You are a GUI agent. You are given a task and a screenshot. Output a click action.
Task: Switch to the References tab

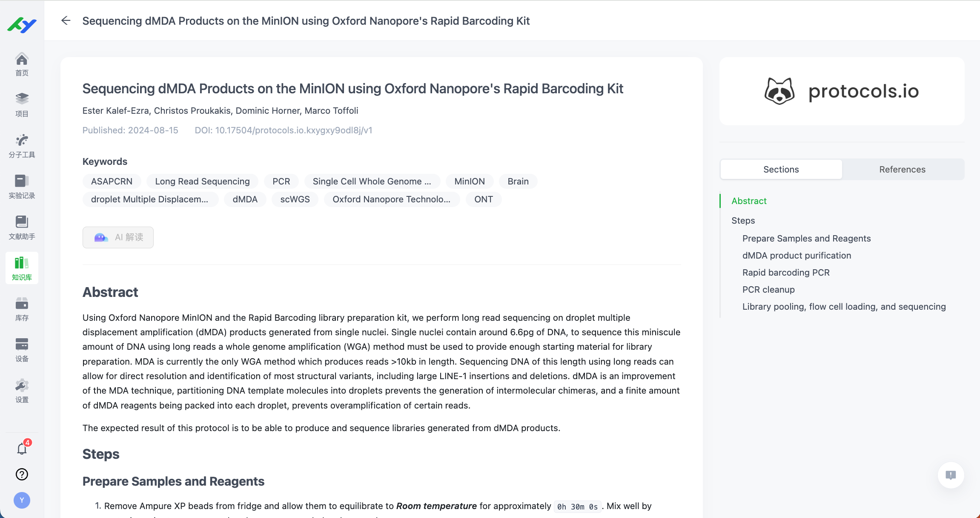(902, 170)
